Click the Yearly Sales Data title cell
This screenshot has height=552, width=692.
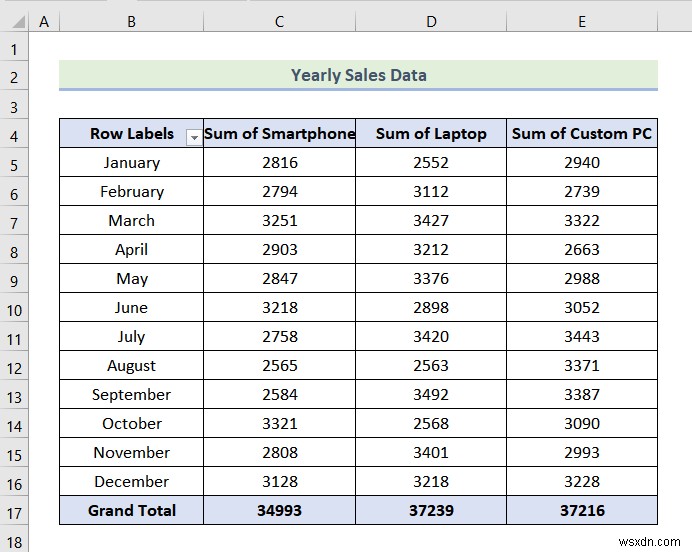pos(358,75)
